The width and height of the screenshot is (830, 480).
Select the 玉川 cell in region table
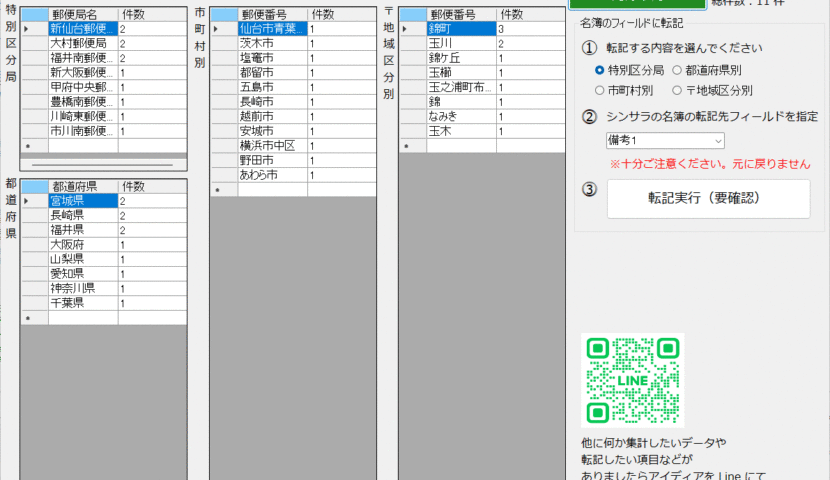pyautogui.click(x=460, y=44)
